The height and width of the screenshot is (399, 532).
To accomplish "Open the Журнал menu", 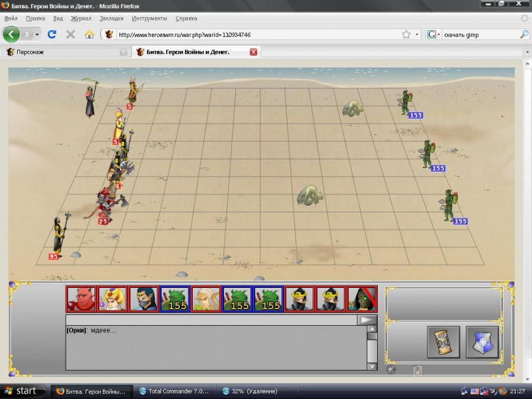I will coord(81,18).
